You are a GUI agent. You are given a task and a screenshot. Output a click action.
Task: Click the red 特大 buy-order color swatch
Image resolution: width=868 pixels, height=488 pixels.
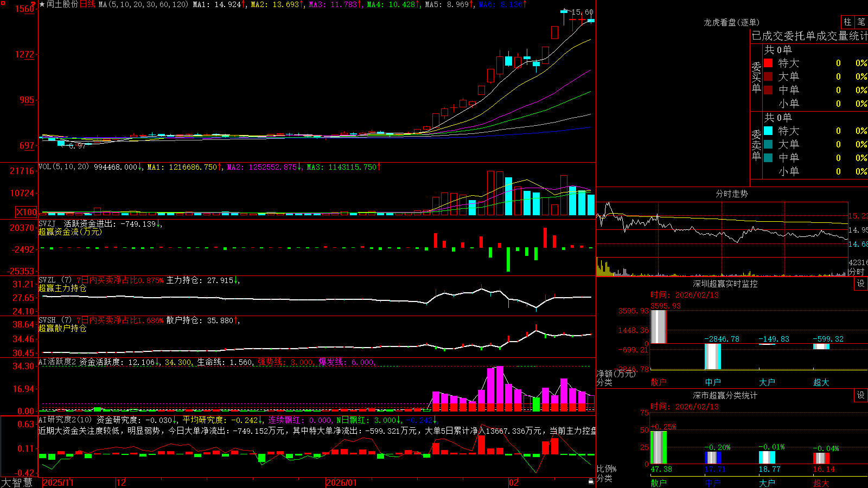(768, 63)
